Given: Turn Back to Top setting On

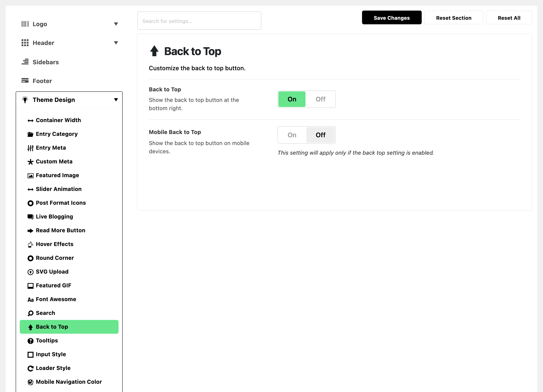Looking at the screenshot, I should point(292,99).
